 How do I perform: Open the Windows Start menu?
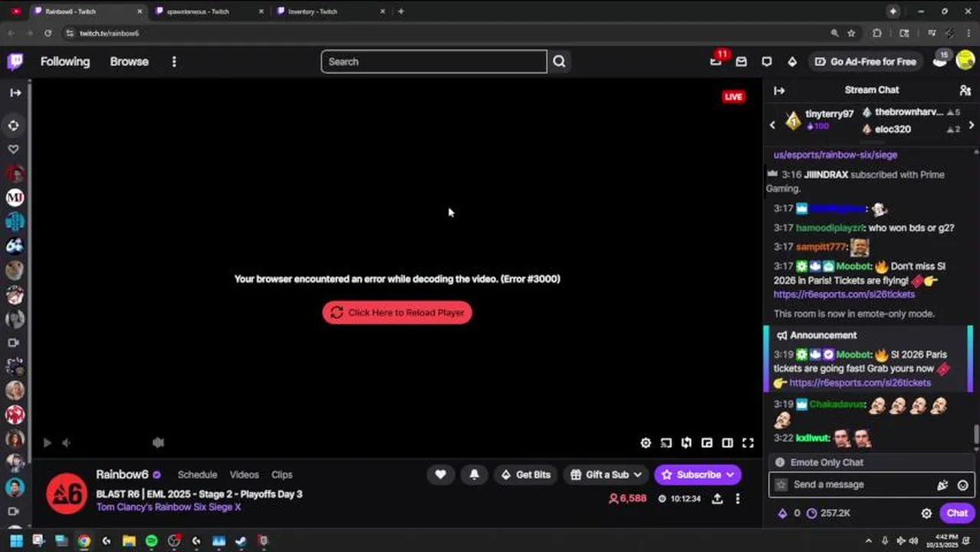16,540
